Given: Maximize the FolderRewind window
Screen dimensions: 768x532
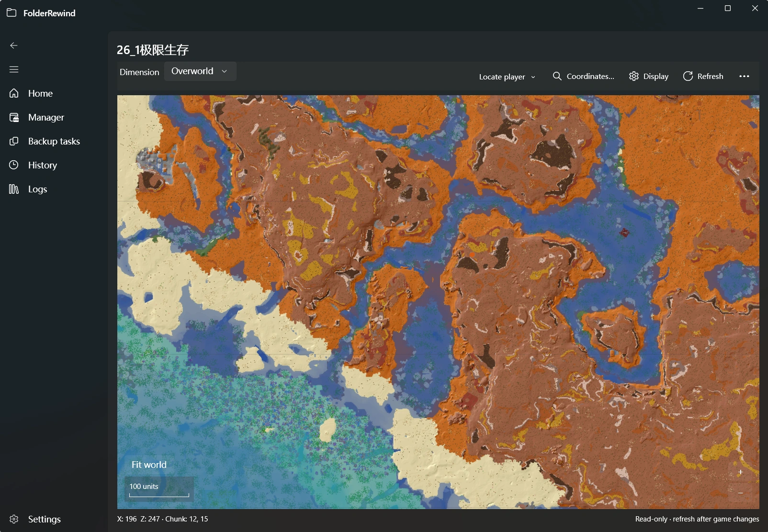Looking at the screenshot, I should point(728,8).
